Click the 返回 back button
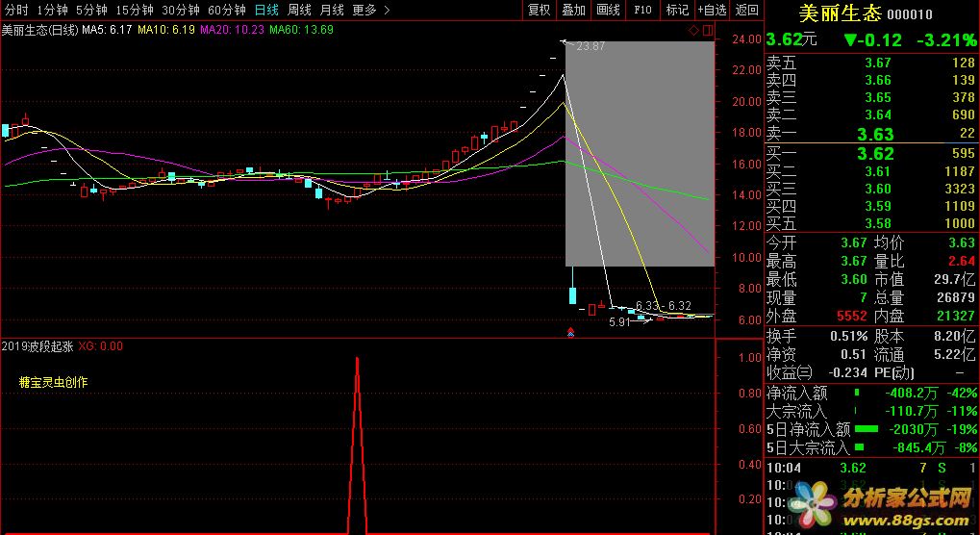Image resolution: width=980 pixels, height=535 pixels. (x=747, y=10)
